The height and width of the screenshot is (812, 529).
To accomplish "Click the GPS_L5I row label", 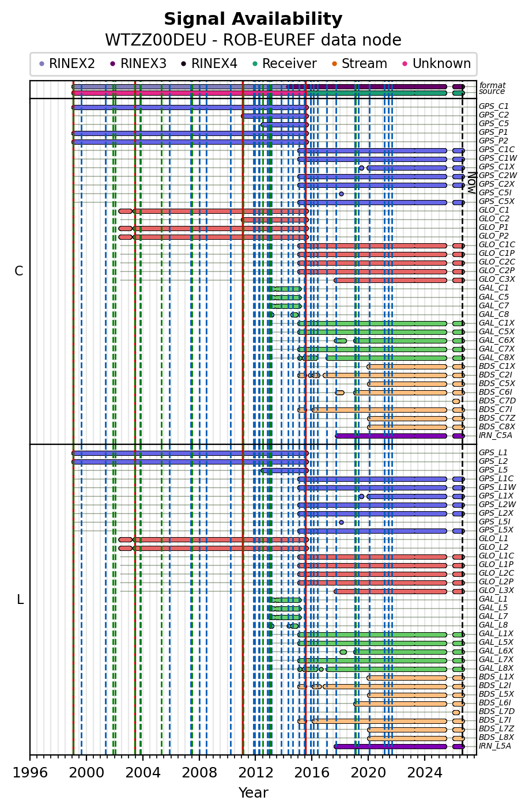I will point(494,522).
